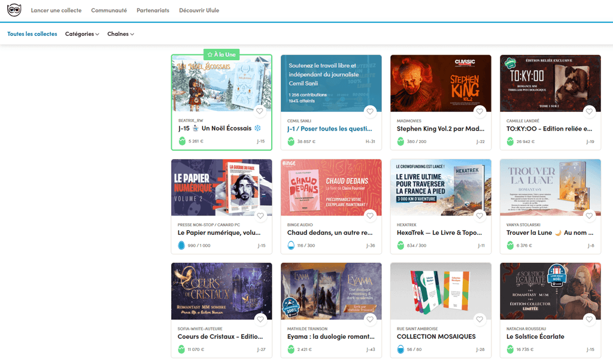Open the Trouver la Lune project thumbnail
613x364 pixels.
point(551,187)
